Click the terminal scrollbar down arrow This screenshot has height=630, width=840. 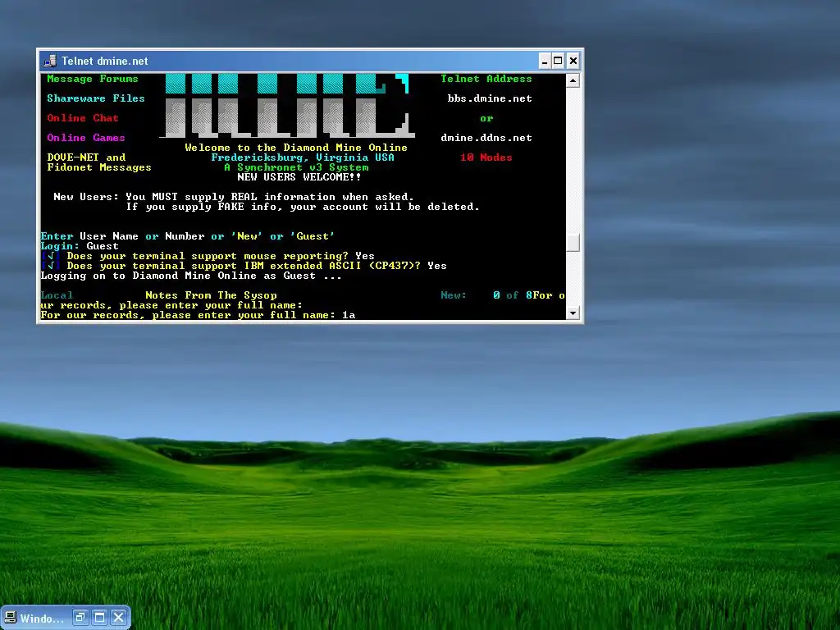[573, 313]
